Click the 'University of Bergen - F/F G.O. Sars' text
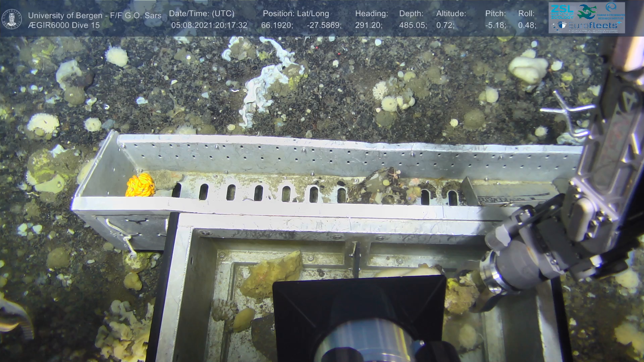Screen dimensions: 644x362 click(95, 15)
